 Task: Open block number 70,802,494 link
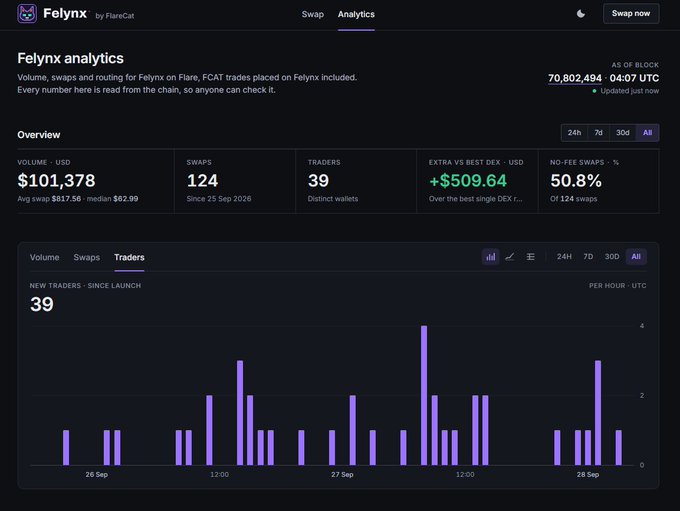(575, 78)
